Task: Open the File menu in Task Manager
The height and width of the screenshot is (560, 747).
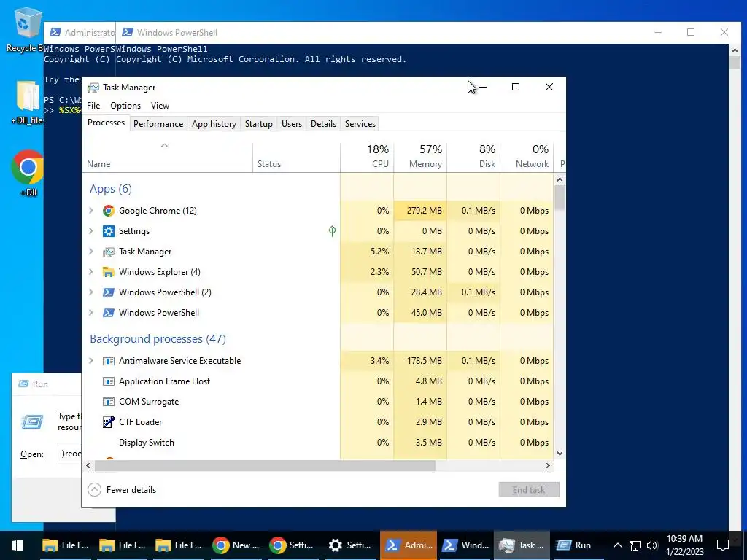Action: click(93, 106)
